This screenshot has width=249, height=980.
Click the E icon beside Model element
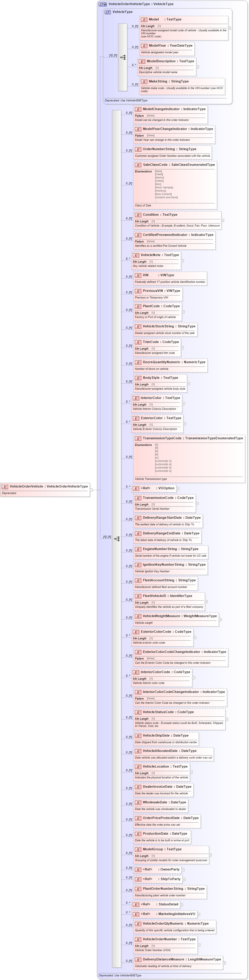click(144, 19)
